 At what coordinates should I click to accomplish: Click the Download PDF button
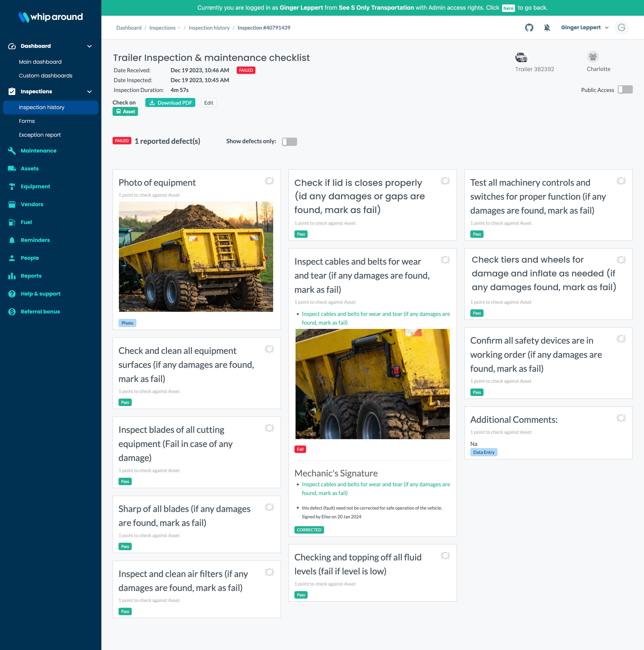[170, 103]
